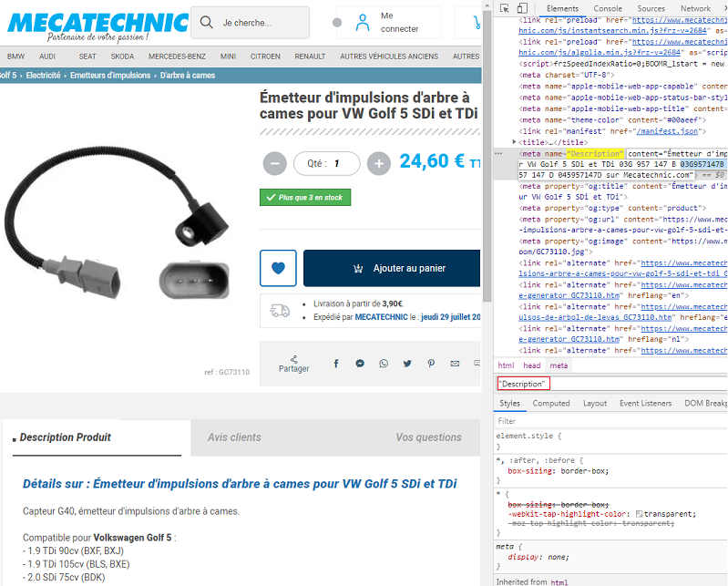Image resolution: width=728 pixels, height=586 pixels.
Task: Click Plus que 3 en stock badge
Action: [305, 198]
